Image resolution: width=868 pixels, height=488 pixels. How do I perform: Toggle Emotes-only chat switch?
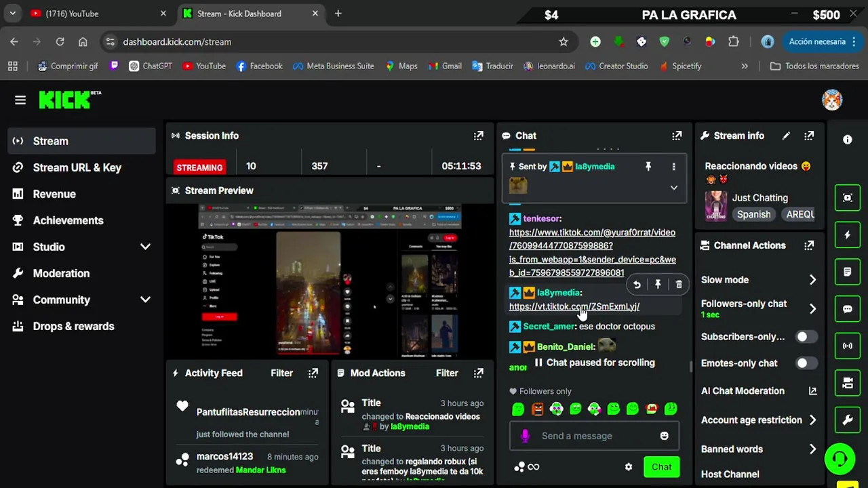click(x=806, y=363)
